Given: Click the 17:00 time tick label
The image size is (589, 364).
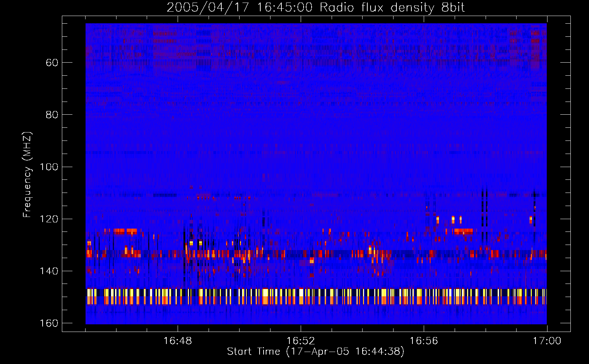Looking at the screenshot, I should pyautogui.click(x=547, y=341).
